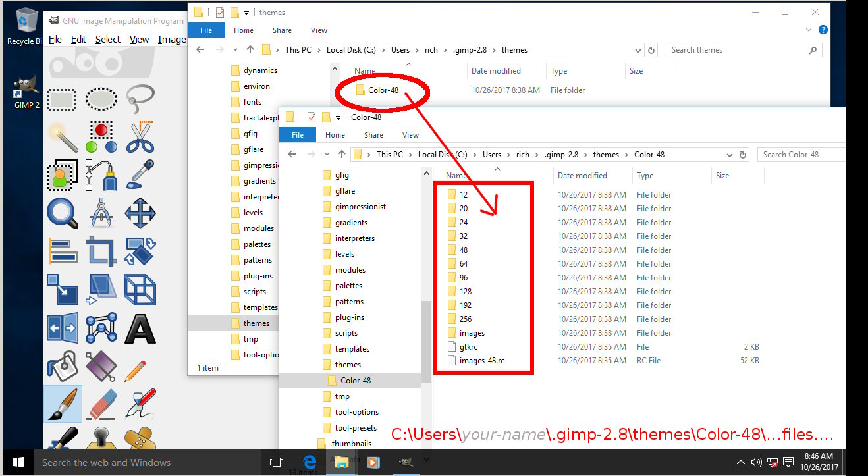The image size is (868, 476).
Task: Select the Zoom magnifier tool
Action: coord(63,213)
